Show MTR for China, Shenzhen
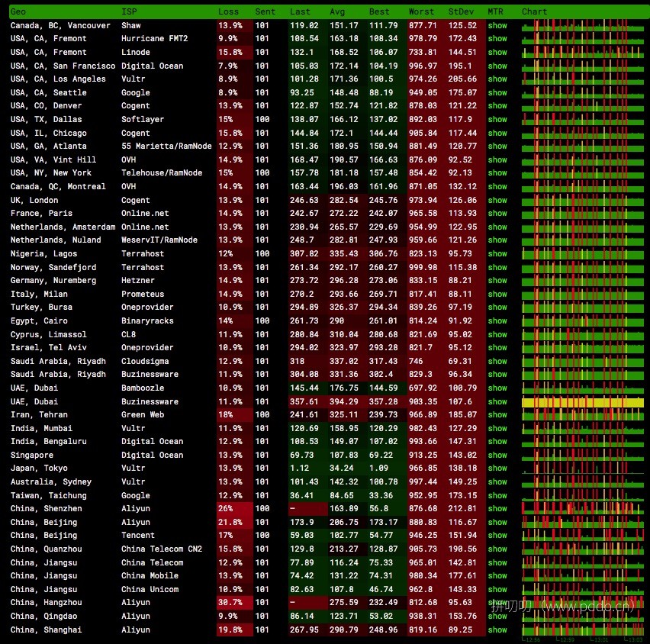650x644 pixels. click(x=497, y=508)
